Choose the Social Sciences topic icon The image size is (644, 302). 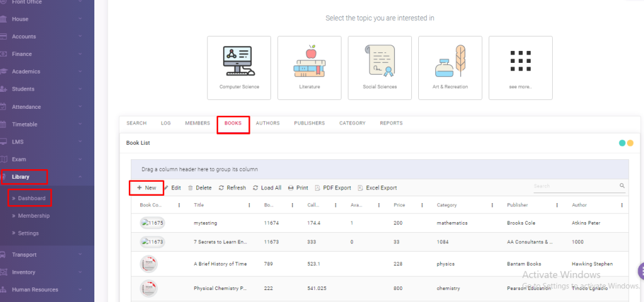(380, 67)
